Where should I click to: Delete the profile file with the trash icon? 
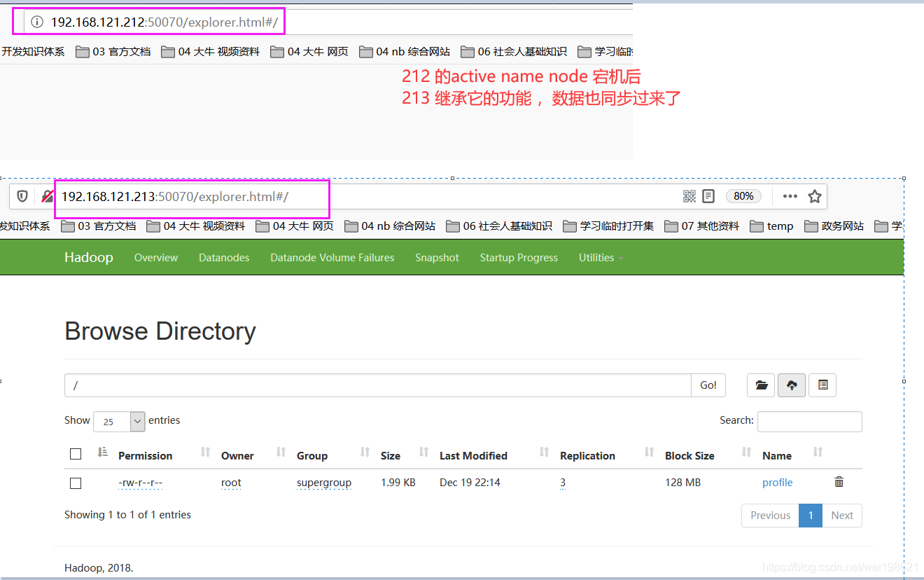pos(839,482)
